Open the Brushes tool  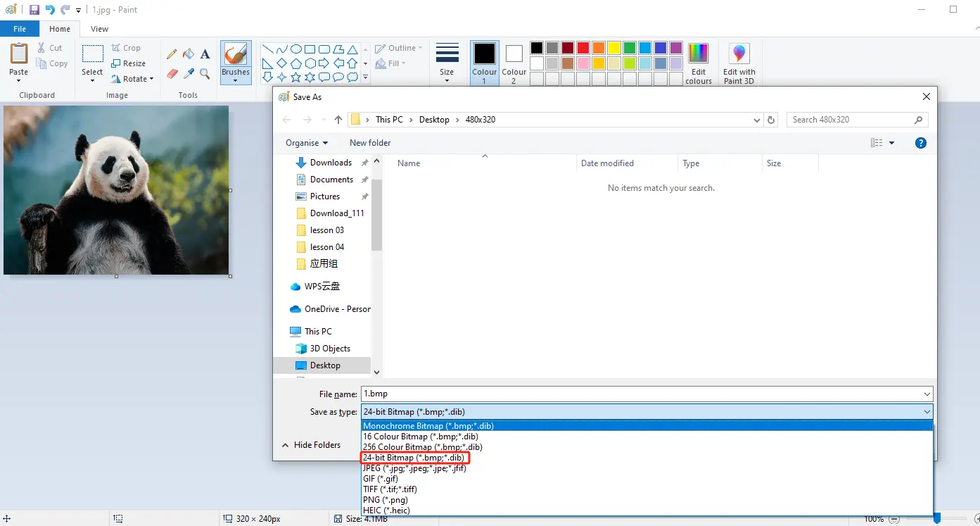[236, 63]
